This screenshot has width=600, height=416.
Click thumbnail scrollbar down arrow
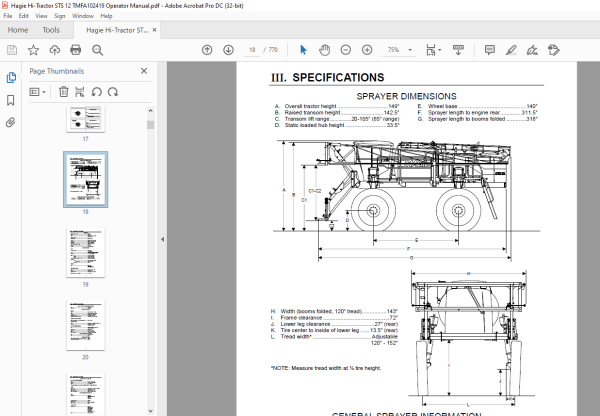pyautogui.click(x=150, y=411)
